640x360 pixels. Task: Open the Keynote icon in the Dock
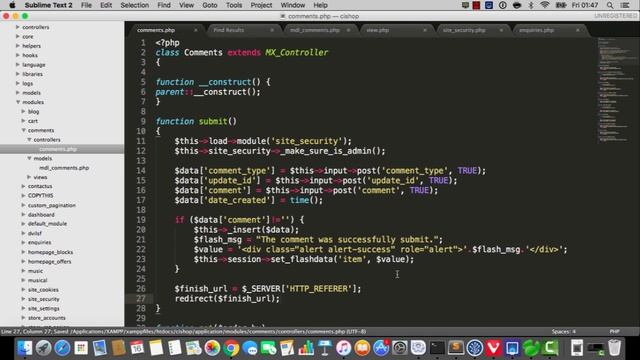point(325,348)
